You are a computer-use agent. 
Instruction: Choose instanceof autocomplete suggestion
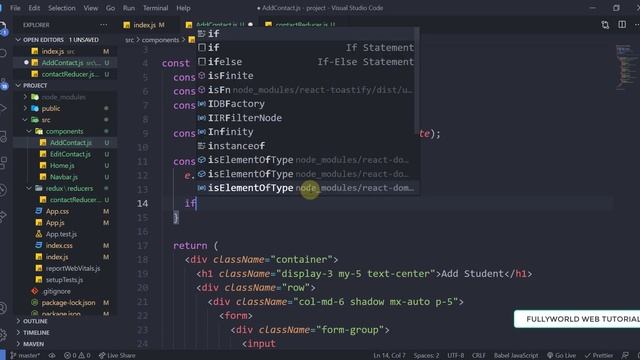point(306,146)
